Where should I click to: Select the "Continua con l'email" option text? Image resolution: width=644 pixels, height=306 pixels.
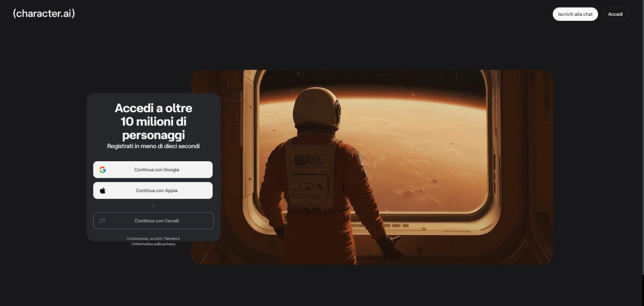(157, 221)
